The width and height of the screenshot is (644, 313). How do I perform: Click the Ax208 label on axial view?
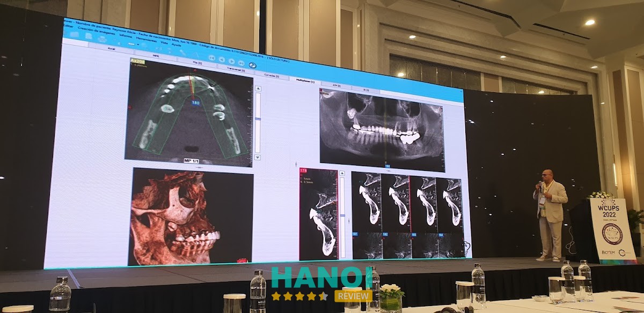click(138, 62)
